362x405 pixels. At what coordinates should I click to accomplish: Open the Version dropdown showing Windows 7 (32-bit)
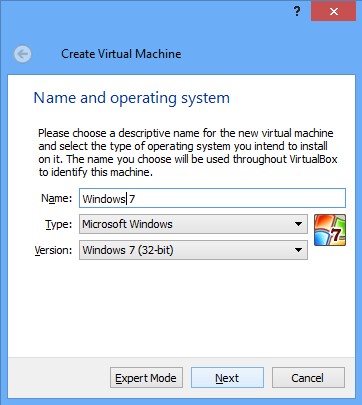click(x=193, y=250)
